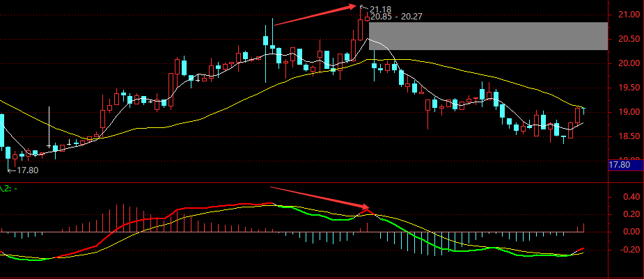Click the gray shaded price zone rectangle
The image size is (644, 279).
click(x=487, y=36)
